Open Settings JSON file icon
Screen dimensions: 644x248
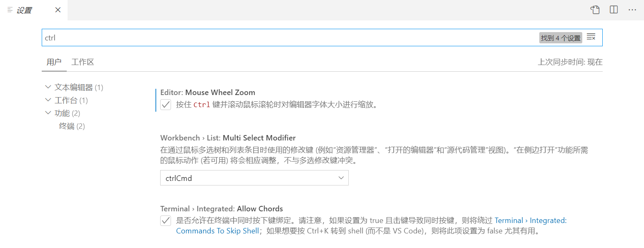click(x=595, y=10)
